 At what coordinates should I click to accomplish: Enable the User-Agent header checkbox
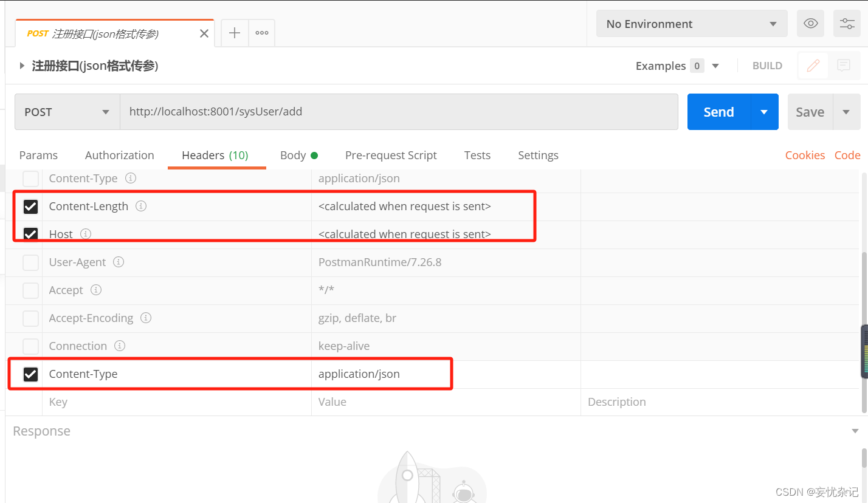[30, 262]
